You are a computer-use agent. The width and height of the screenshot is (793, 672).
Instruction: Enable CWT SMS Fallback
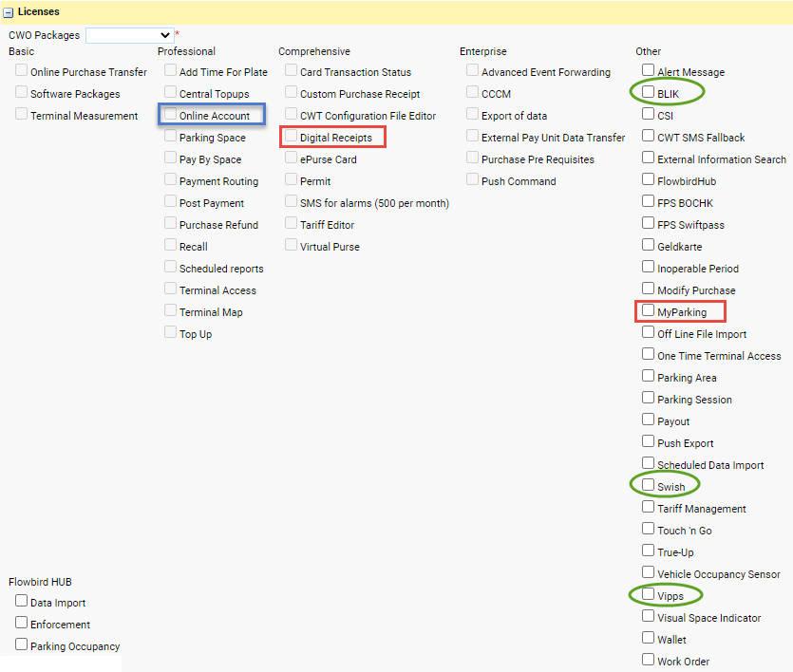pos(648,136)
